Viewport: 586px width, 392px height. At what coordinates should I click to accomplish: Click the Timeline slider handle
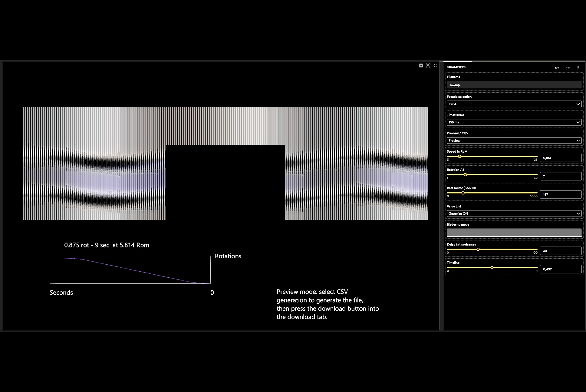point(492,268)
